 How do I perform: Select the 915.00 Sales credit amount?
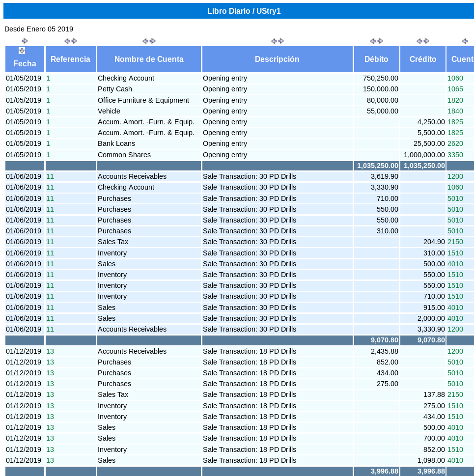pos(434,308)
